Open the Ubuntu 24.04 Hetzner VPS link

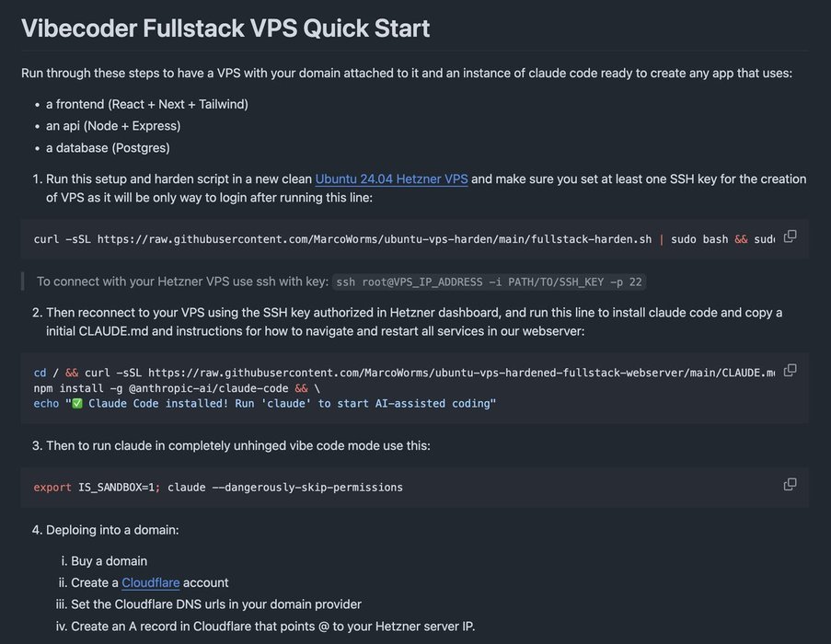[391, 179]
